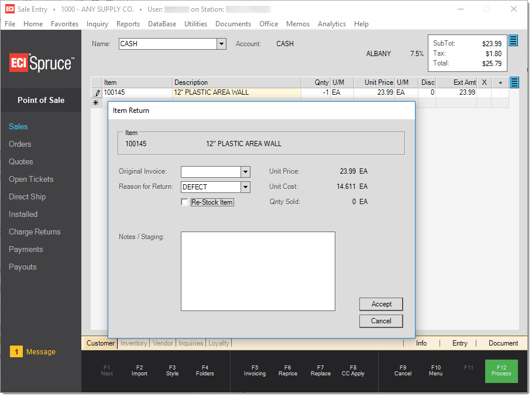The image size is (532, 397).
Task: Open the Analytics menu
Action: point(331,24)
